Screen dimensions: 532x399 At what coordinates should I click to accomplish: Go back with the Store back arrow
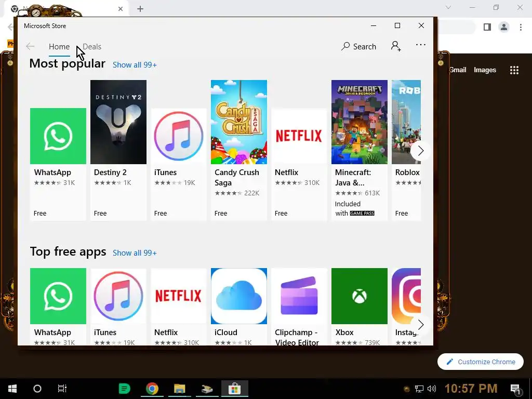pos(30,46)
